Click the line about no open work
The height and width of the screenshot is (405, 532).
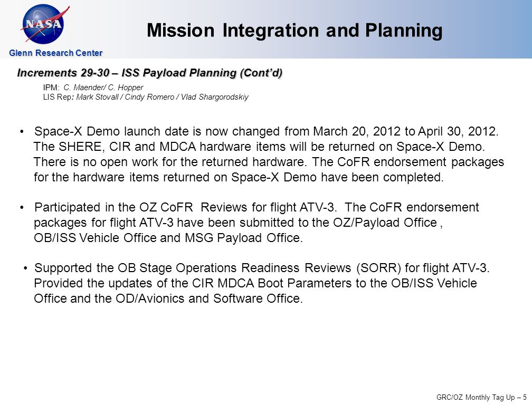coord(269,162)
